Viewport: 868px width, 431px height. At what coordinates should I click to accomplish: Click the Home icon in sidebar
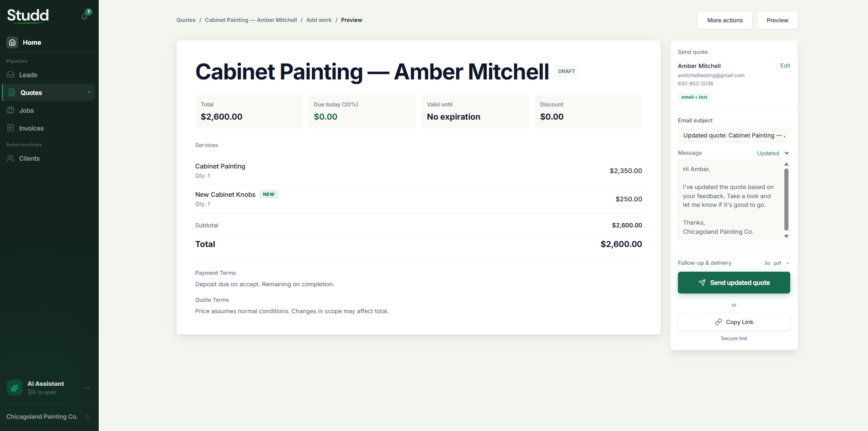[x=13, y=42]
